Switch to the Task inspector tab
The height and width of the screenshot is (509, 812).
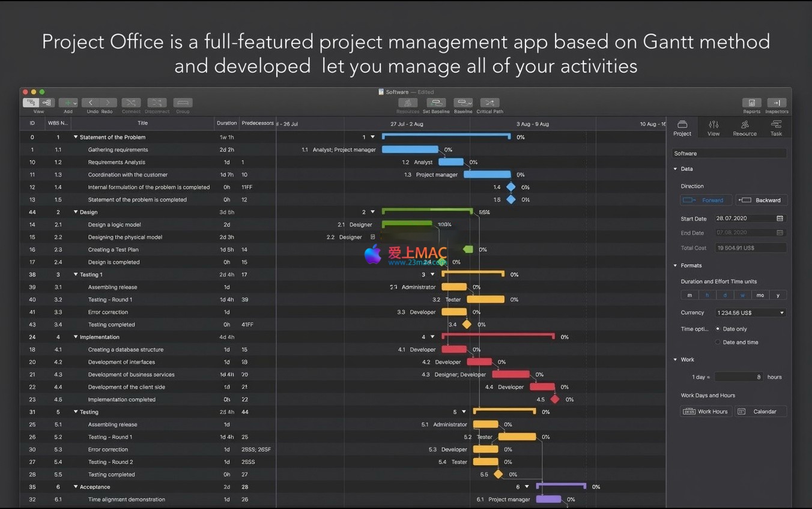pos(776,128)
